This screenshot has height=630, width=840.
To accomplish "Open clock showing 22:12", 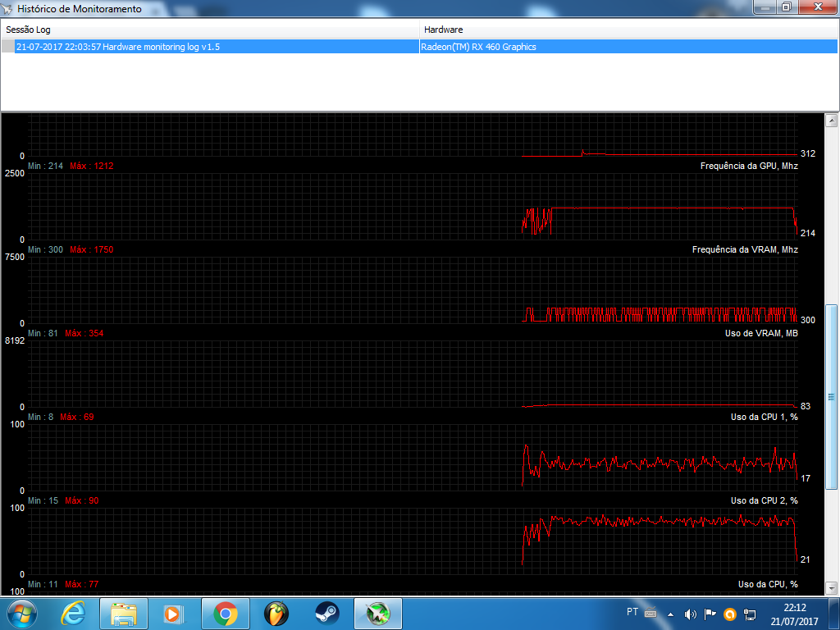I will pos(794,614).
